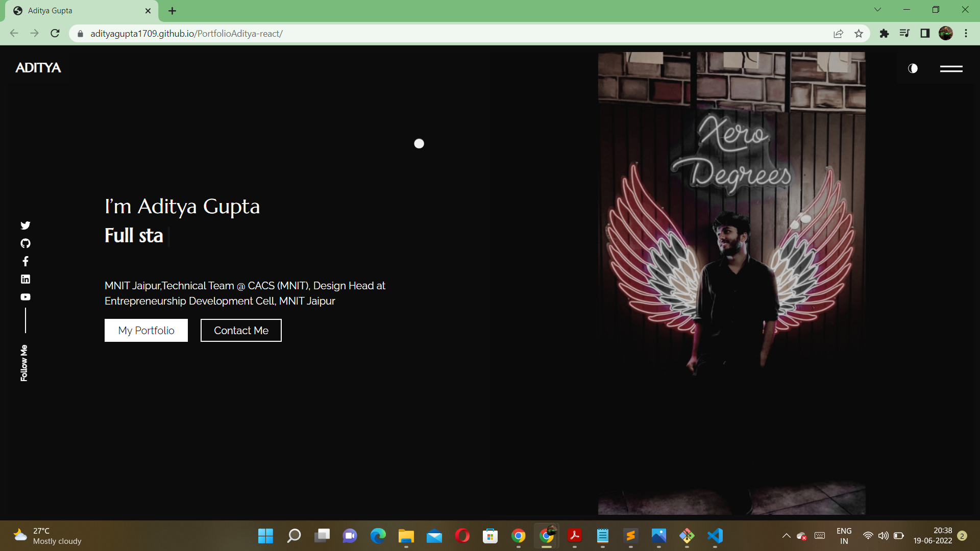Open File Explorer from taskbar
The width and height of the screenshot is (980, 551).
click(406, 536)
